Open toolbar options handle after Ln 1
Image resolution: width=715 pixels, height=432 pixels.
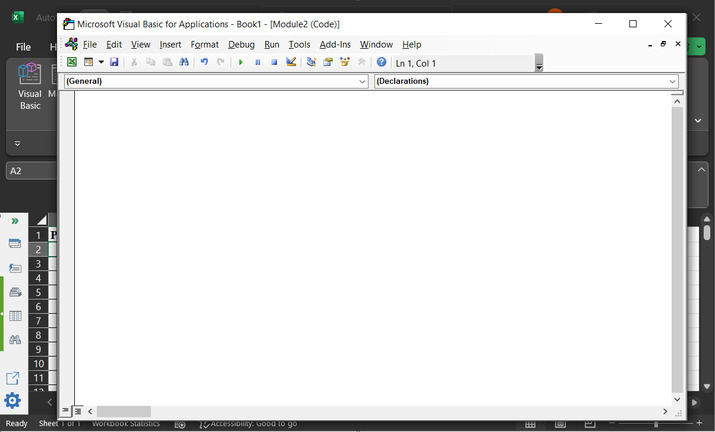(x=539, y=63)
